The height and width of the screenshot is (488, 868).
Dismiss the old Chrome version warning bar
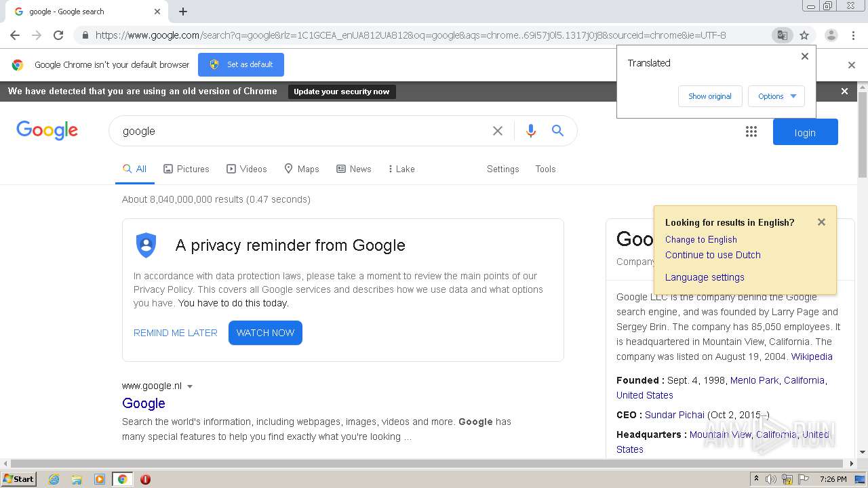click(x=844, y=91)
